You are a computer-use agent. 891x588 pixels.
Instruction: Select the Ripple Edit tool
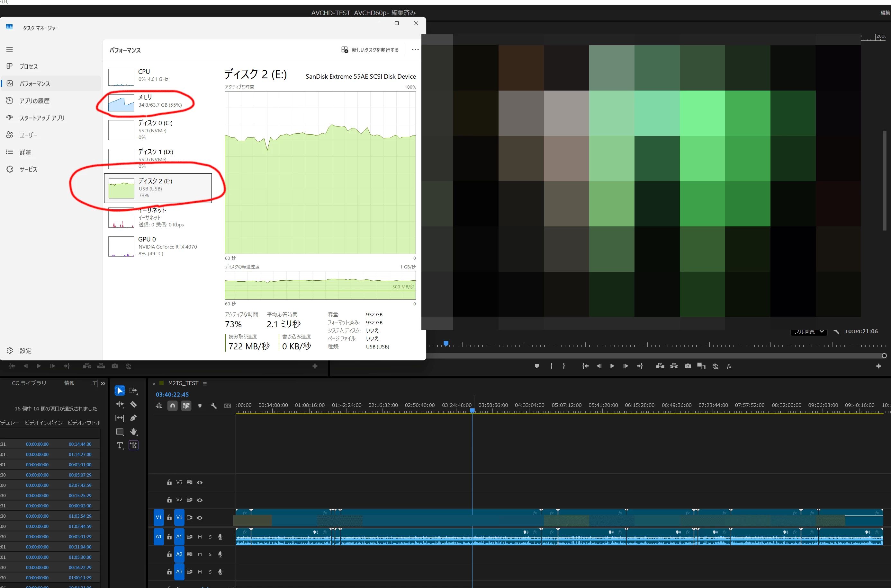[120, 404]
